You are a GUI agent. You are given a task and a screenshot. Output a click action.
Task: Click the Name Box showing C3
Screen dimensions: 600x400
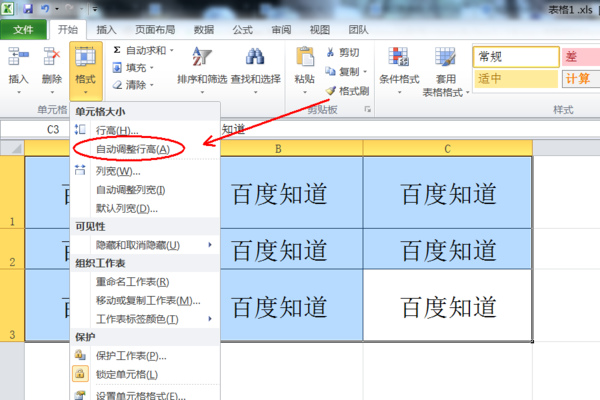(x=35, y=129)
